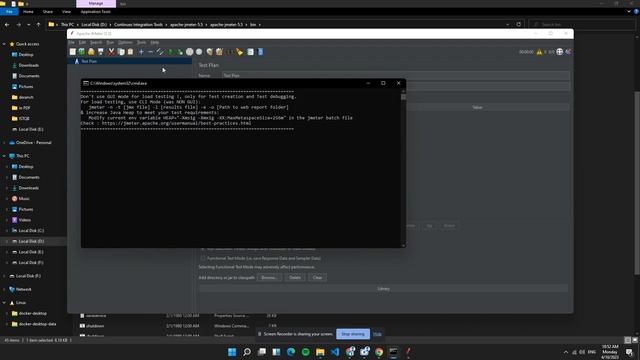
Task: Open the Home ribbon tab in File Explorer
Action: click(28, 12)
